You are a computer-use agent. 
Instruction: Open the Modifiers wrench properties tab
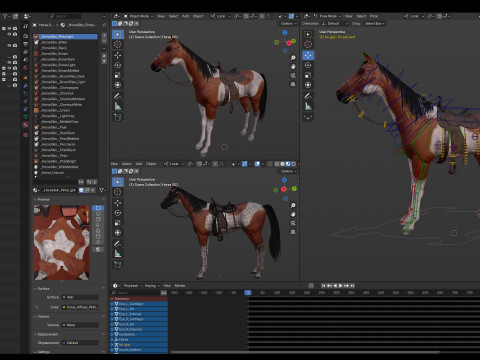(26, 85)
